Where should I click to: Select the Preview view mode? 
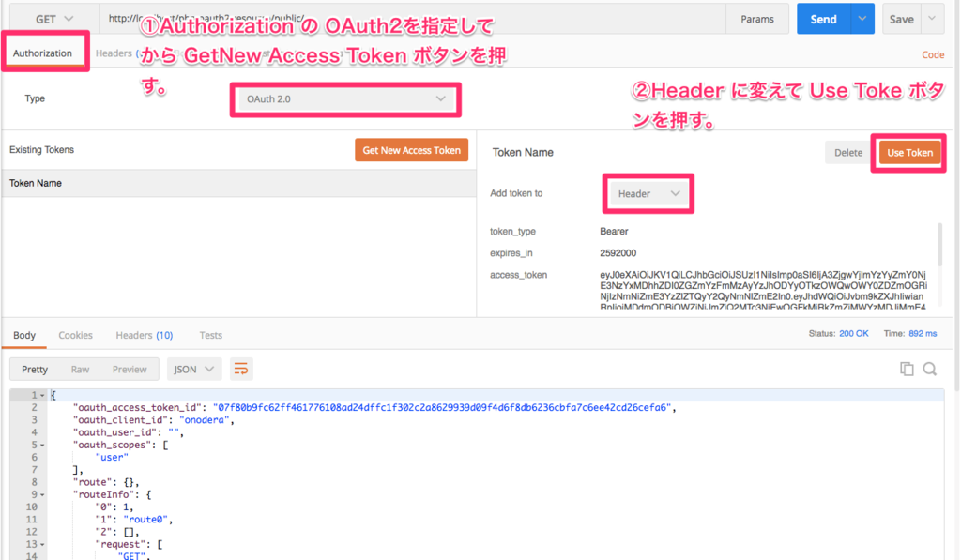(130, 370)
